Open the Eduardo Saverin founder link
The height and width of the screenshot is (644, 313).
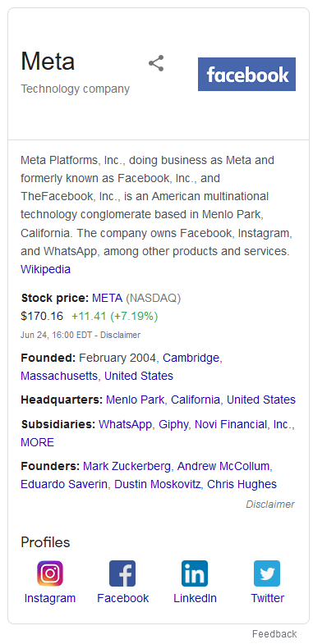tap(64, 484)
